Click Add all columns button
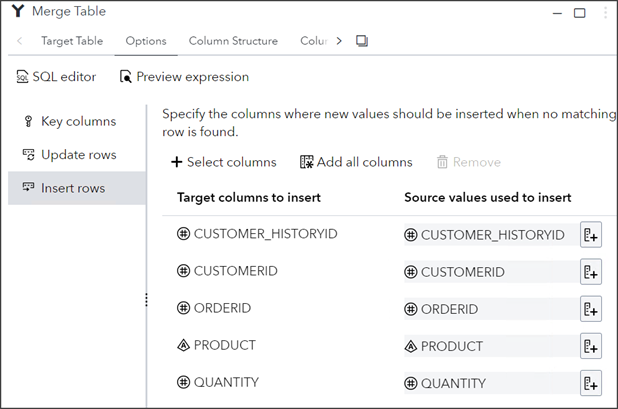The height and width of the screenshot is (409, 618). coord(356,162)
